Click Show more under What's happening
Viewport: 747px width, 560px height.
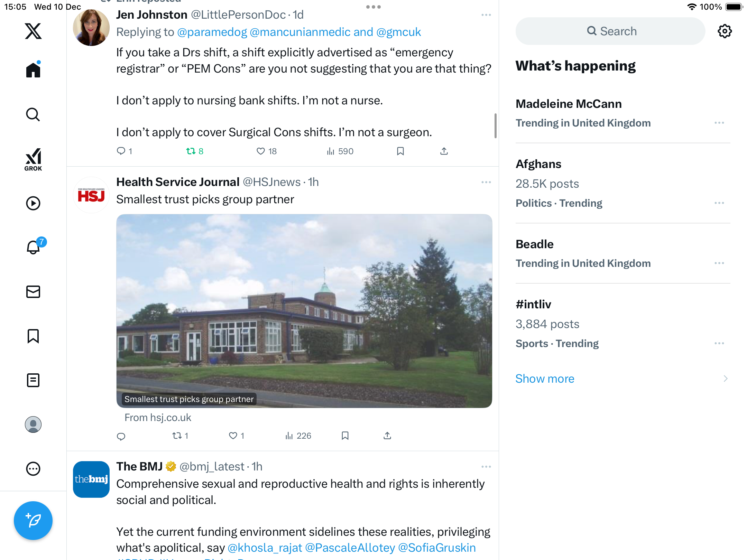[x=545, y=379]
